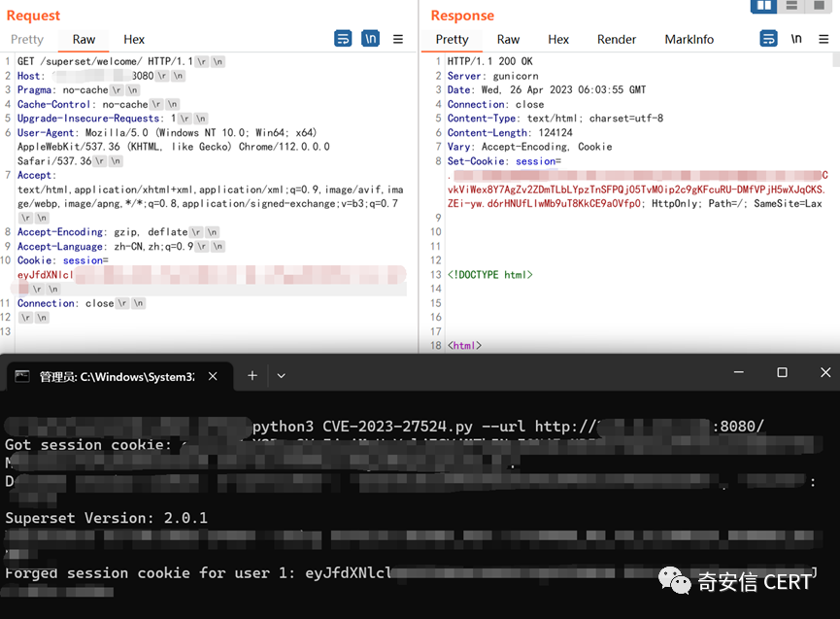Click the 'Superset Version: 2.0.1' line
840x619 pixels.
point(106,518)
